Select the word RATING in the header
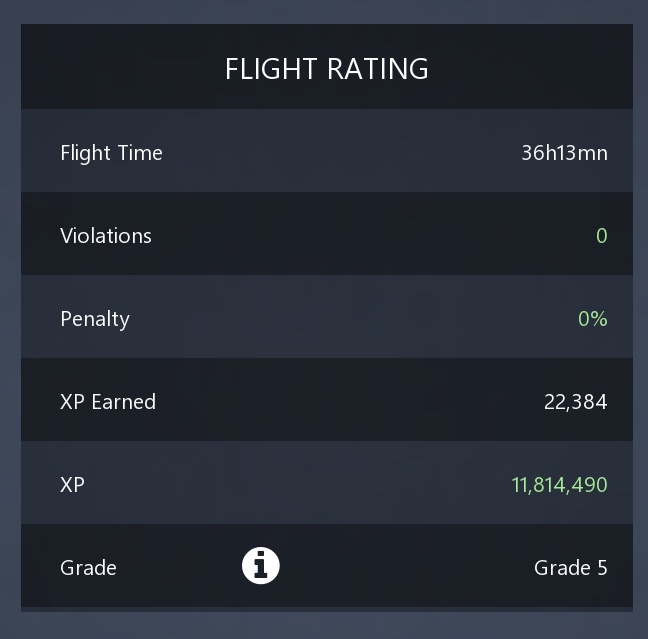Screen dimensions: 648x639 pos(378,69)
